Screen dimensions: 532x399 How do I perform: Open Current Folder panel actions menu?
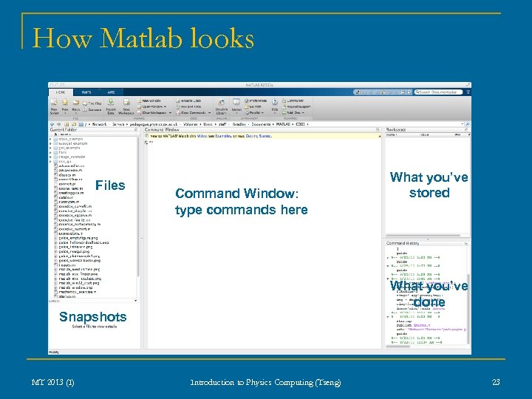click(136, 129)
